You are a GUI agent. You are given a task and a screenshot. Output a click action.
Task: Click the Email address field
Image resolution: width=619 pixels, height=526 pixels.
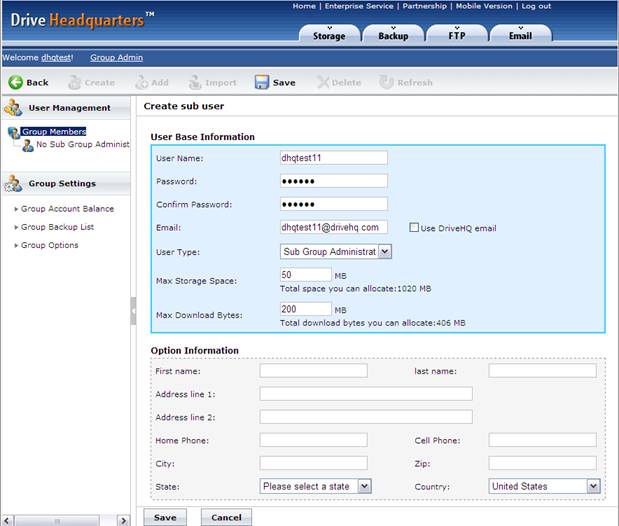coord(334,227)
